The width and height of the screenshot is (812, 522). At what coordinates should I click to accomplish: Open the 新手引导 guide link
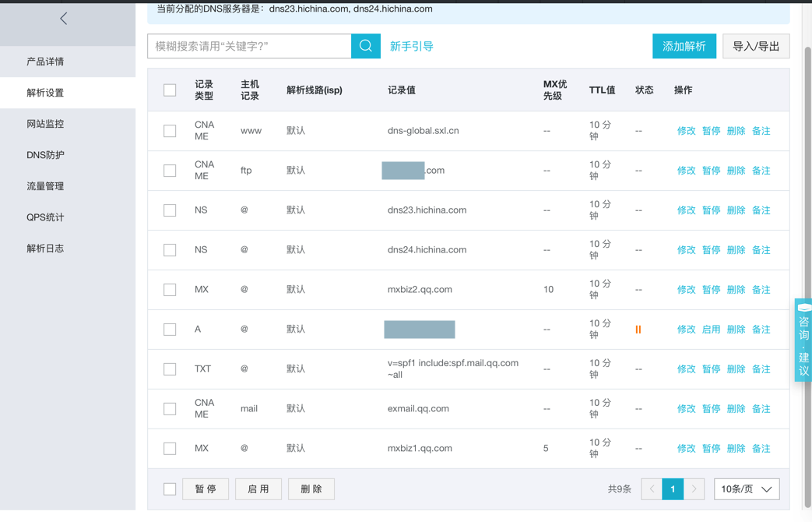(411, 46)
